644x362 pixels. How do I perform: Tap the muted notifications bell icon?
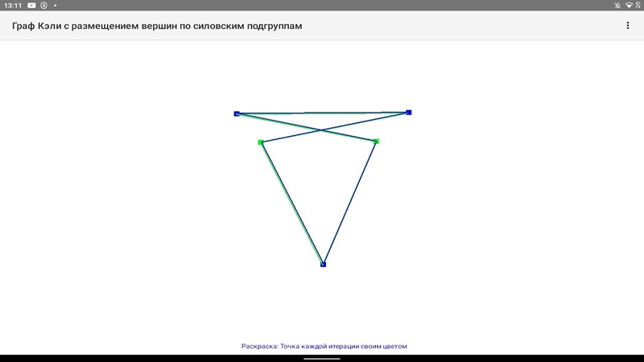pyautogui.click(x=617, y=5)
